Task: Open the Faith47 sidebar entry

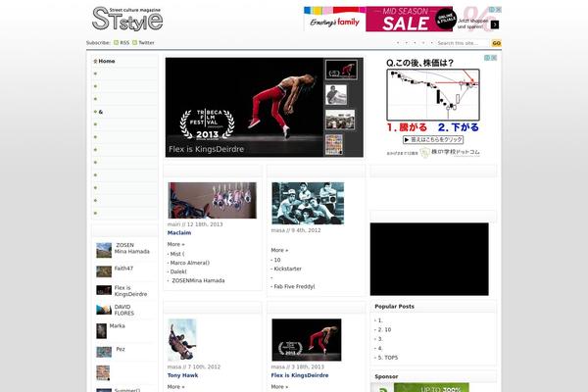Action: click(123, 269)
